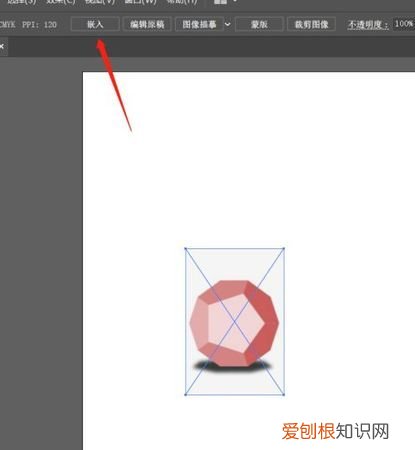Image resolution: width=415 pixels, height=450 pixels.
Task: Click the 蒙版 (Mask) button
Action: (259, 24)
